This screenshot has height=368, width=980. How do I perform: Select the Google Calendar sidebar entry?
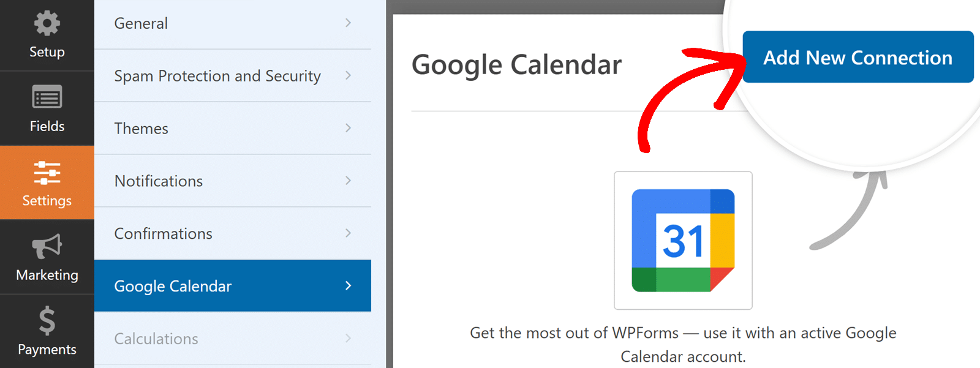tap(173, 285)
